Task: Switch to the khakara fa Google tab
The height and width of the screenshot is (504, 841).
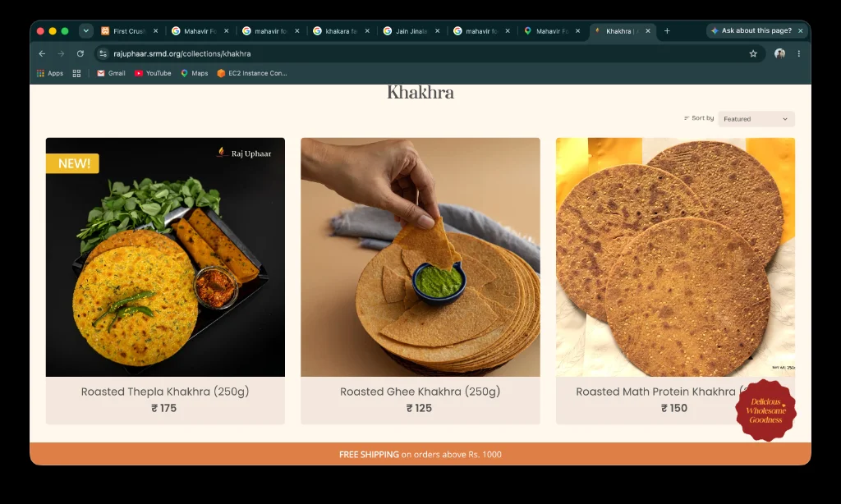Action: 341,31
